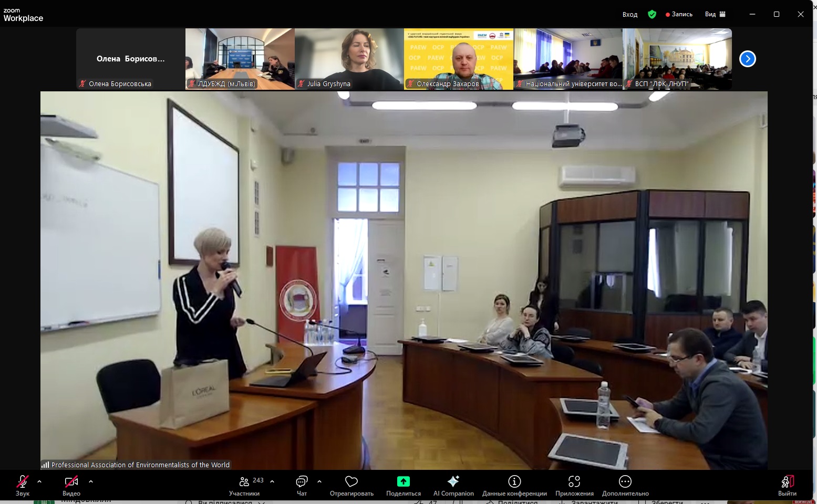Open the Chat panel
This screenshot has width=817, height=504.
[x=302, y=485]
